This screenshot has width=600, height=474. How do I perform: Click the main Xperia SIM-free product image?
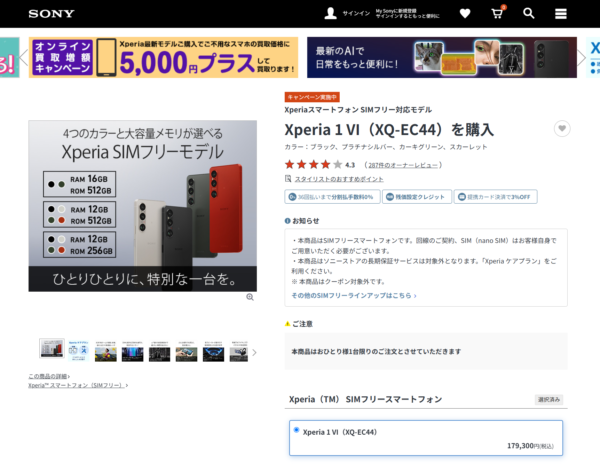[142, 206]
